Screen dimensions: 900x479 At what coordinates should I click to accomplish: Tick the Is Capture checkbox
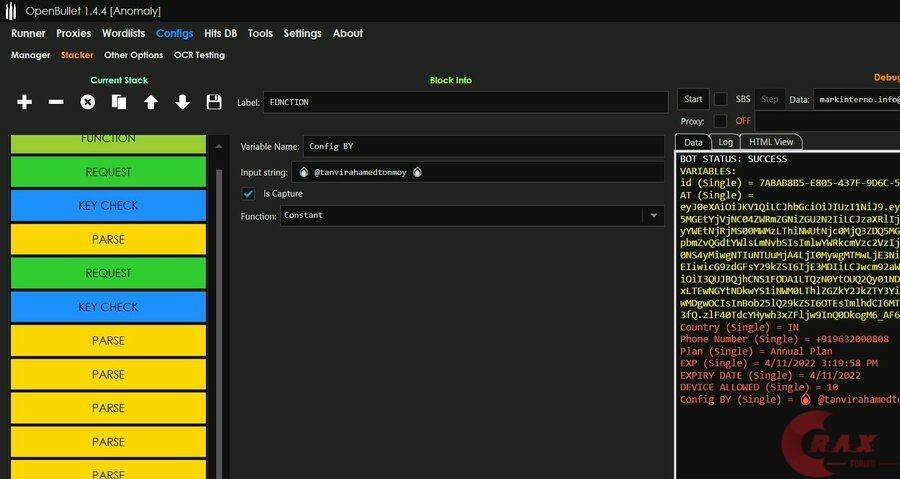click(248, 194)
